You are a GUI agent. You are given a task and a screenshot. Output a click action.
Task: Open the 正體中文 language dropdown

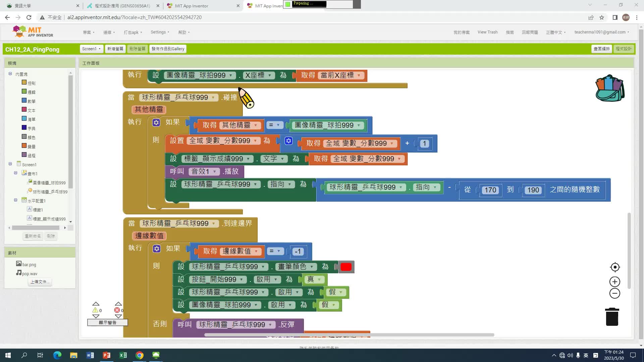(555, 32)
